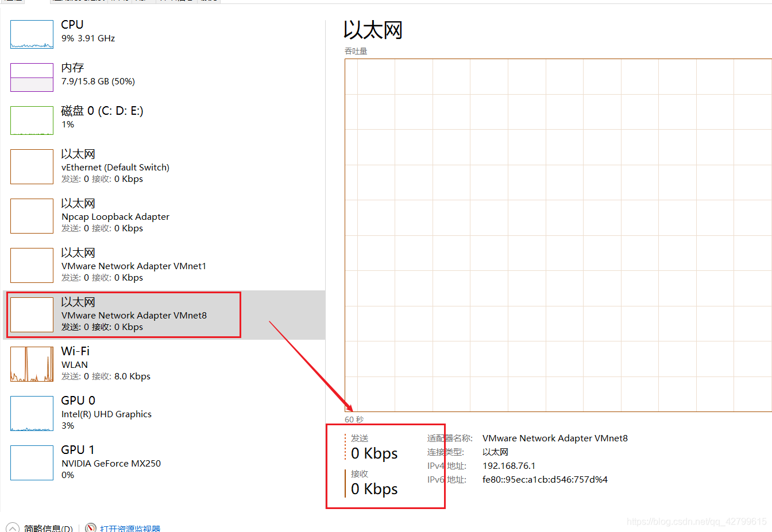Screen dimensions: 772x532
Task: Click the 接收 0 Kbps value
Action: coord(375,489)
